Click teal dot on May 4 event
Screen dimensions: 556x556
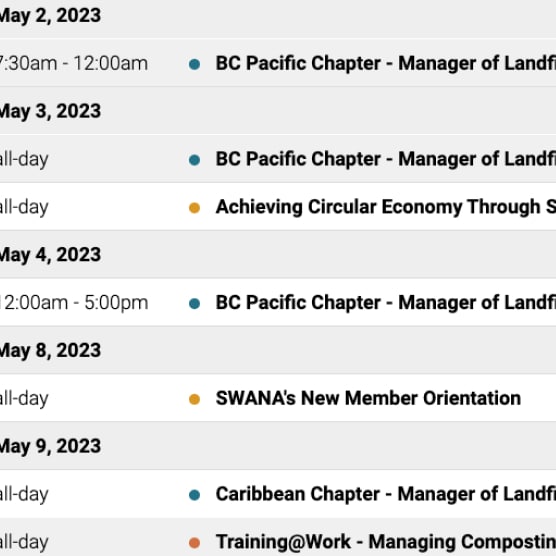194,304
